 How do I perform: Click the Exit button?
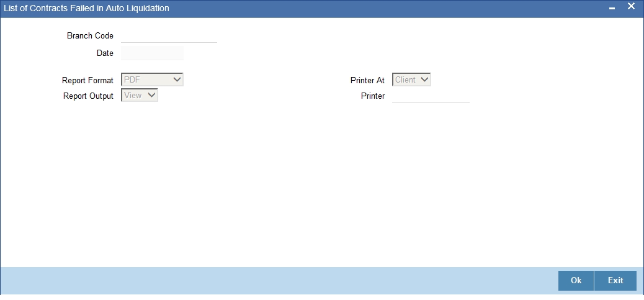point(615,280)
